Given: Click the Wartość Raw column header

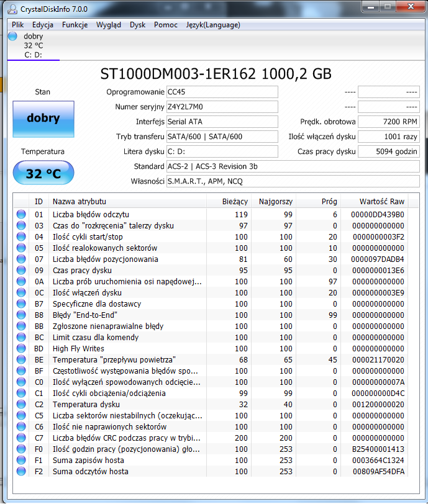Looking at the screenshot, I should [x=374, y=202].
